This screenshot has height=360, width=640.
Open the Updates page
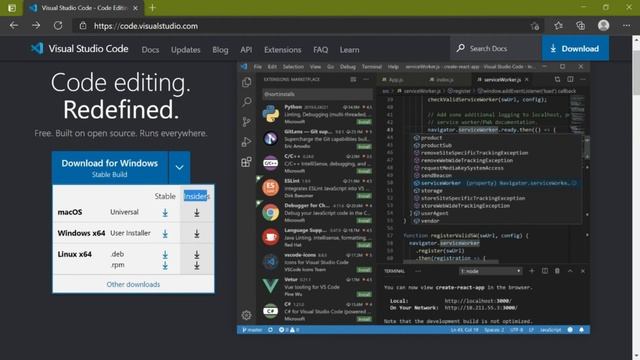[186, 50]
